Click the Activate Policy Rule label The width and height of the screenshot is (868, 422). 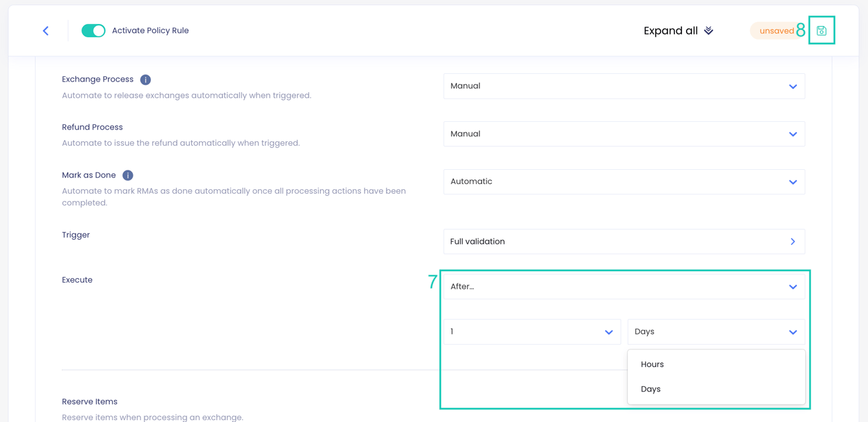[150, 30]
